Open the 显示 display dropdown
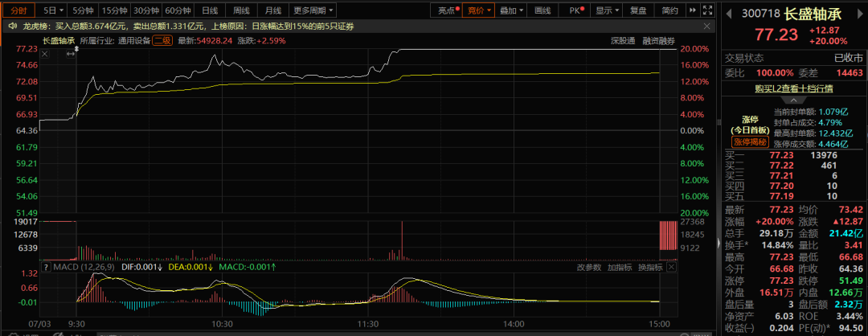Image resolution: width=868 pixels, height=336 pixels. coord(607,10)
